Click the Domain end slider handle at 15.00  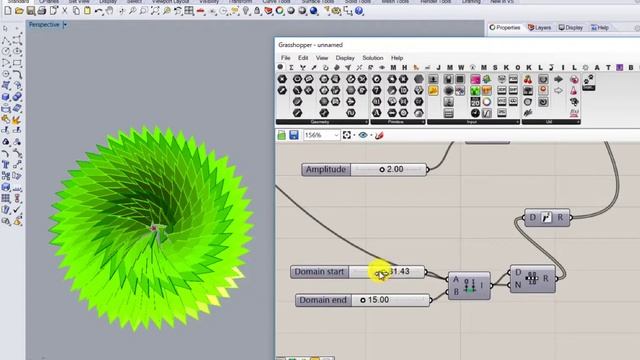tap(363, 300)
